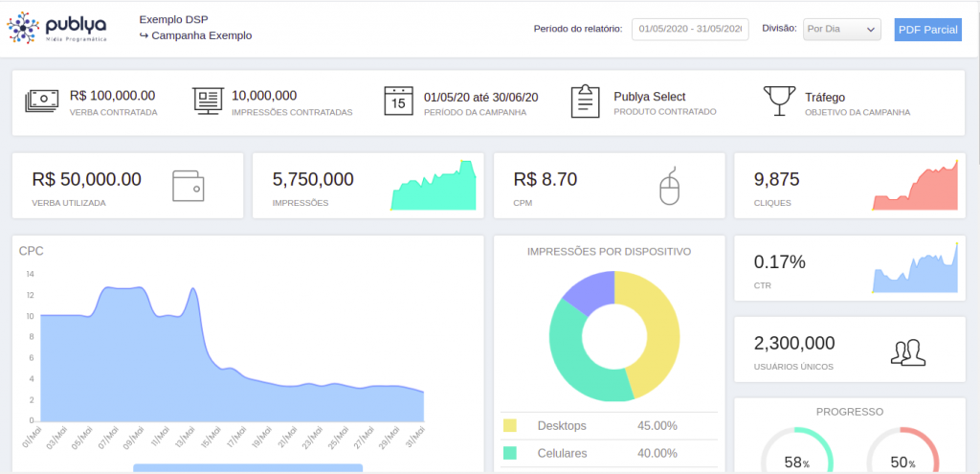Click the calendar icon for Período da Campanha

(398, 102)
